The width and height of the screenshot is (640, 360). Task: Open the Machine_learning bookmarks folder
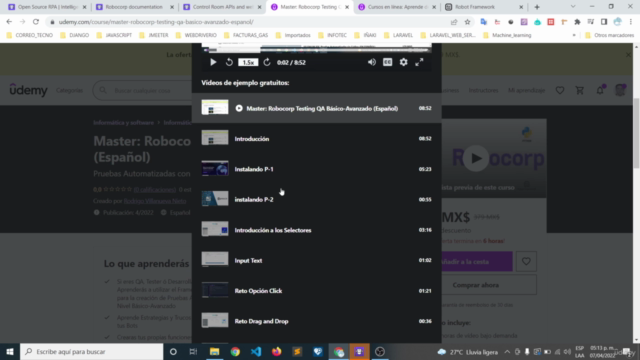coord(507,36)
